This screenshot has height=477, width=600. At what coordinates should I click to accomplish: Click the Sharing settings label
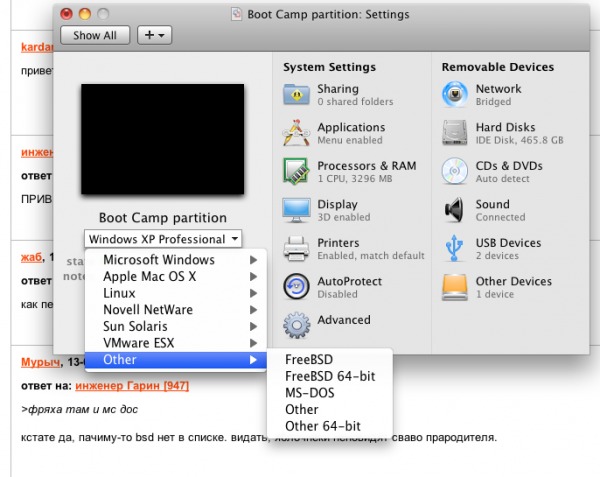coord(338,89)
